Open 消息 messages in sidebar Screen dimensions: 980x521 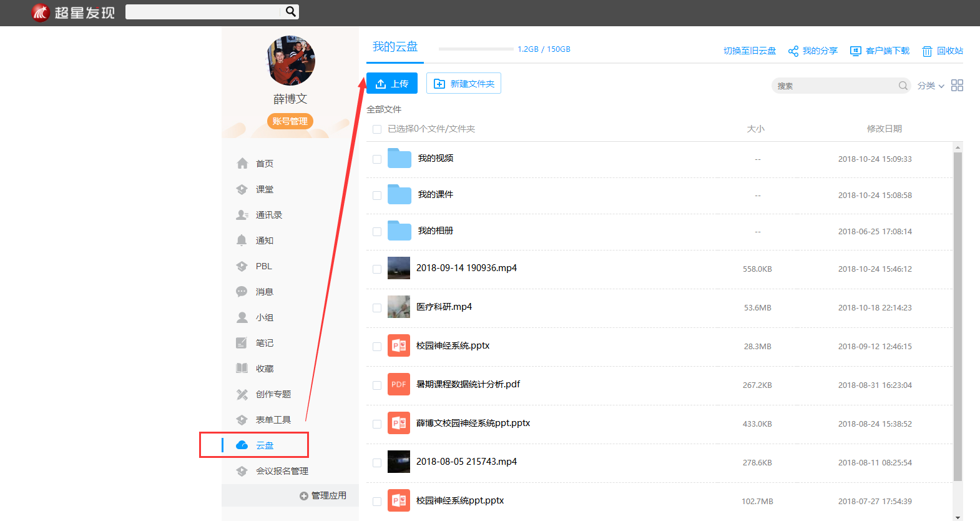[265, 292]
